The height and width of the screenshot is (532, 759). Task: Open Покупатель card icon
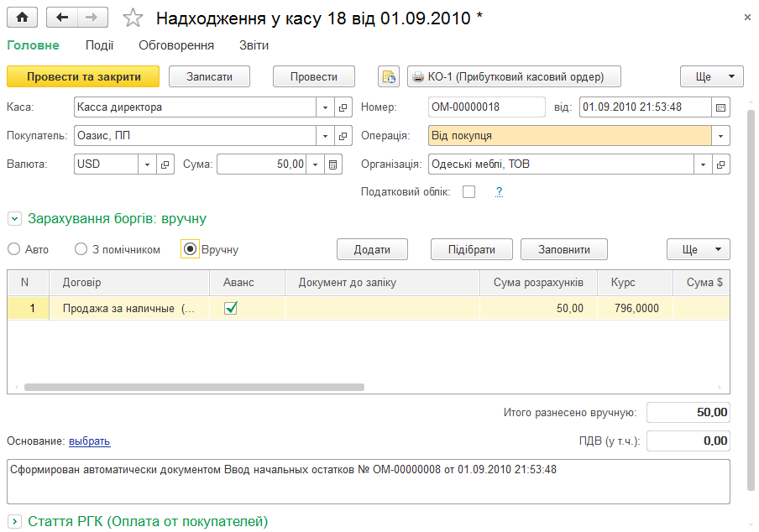[x=343, y=136]
